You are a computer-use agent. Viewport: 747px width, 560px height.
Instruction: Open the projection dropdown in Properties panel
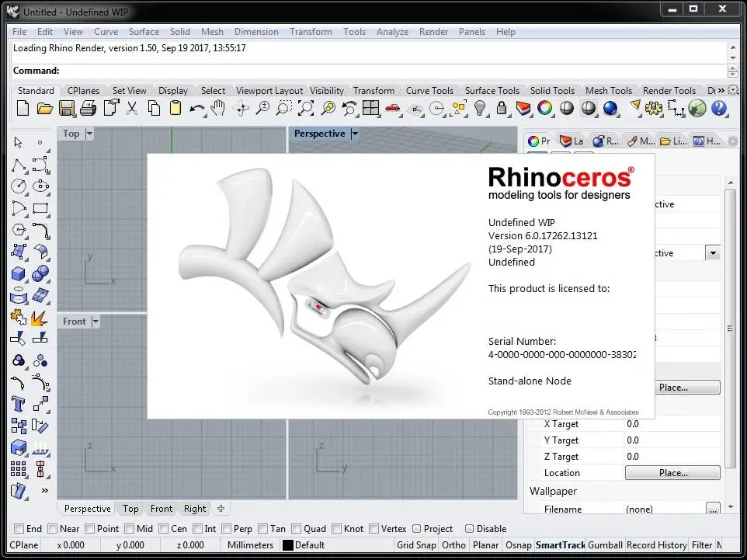click(713, 253)
